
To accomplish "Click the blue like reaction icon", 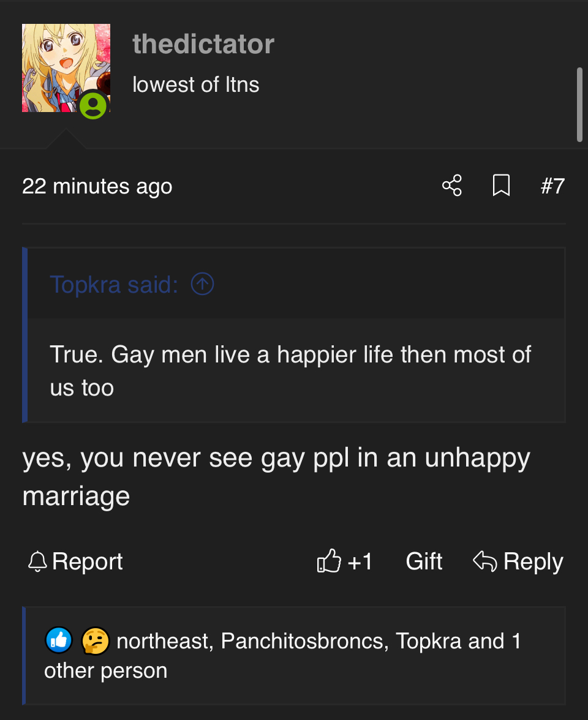I will [x=59, y=641].
